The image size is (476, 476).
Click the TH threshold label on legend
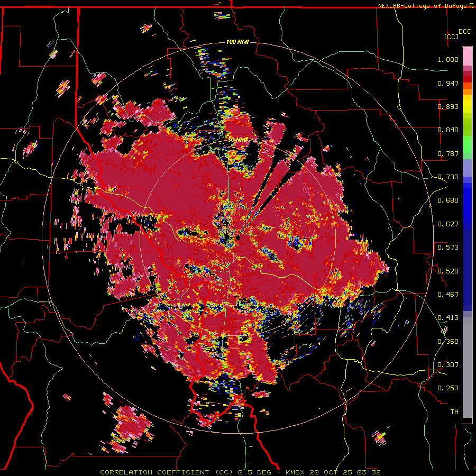tap(454, 412)
